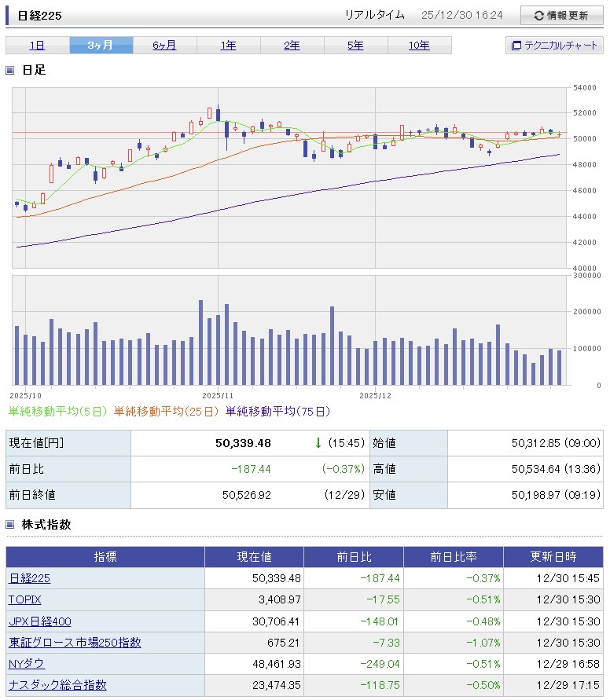This screenshot has width=610, height=700.
Task: Open the テクニカルチャート technical chart
Action: [554, 46]
